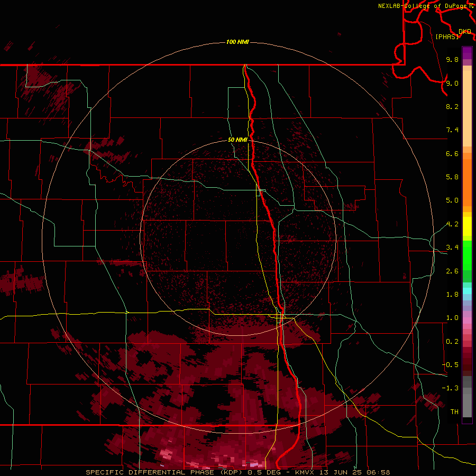The width and height of the screenshot is (476, 476).
Task: Click the -1.3 value on color scale
Action: coord(450,388)
